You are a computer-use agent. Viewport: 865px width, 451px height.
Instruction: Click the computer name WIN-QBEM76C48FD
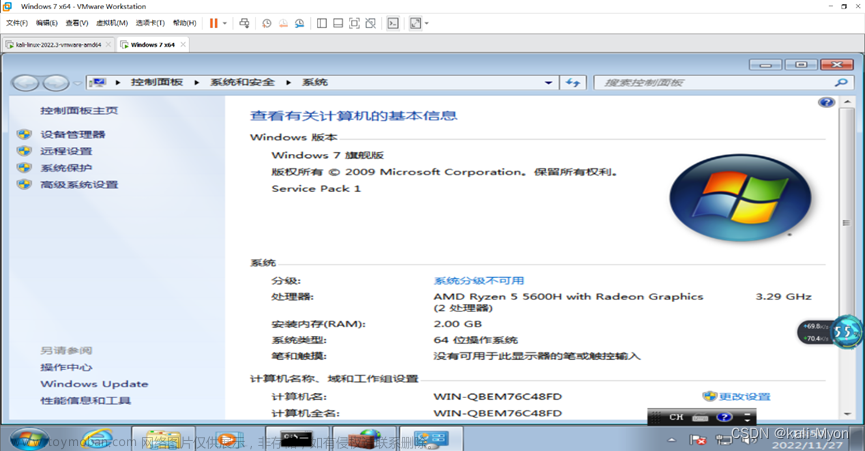coord(497,396)
